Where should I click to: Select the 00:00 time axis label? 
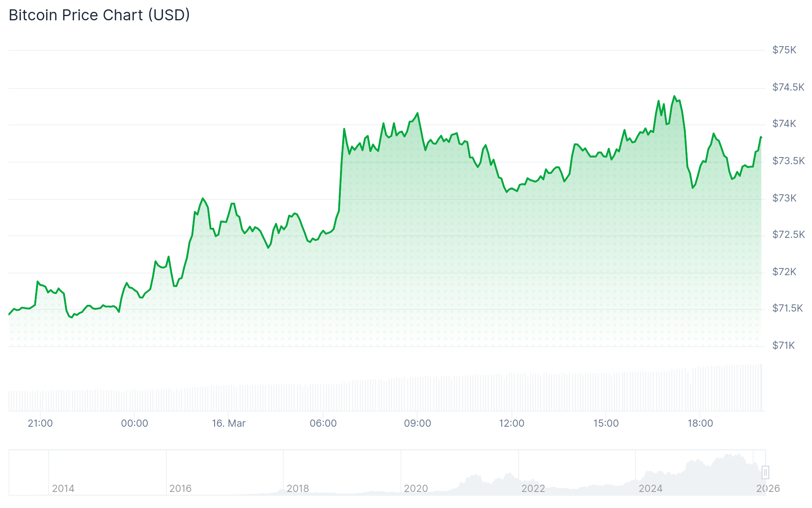point(135,423)
